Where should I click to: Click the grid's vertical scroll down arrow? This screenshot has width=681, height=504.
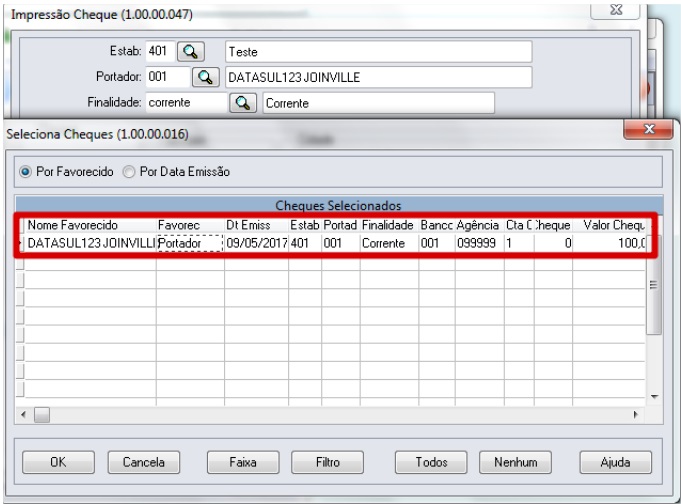[655, 396]
